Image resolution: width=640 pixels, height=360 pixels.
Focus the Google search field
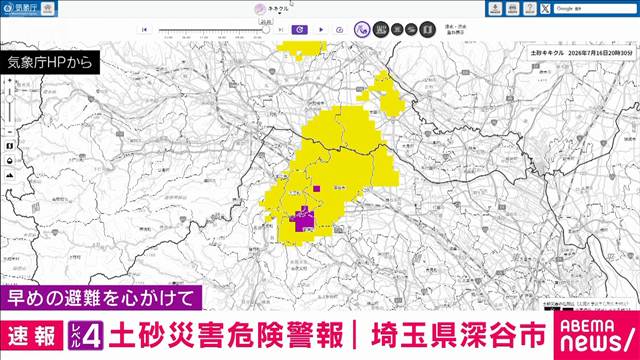pos(595,8)
